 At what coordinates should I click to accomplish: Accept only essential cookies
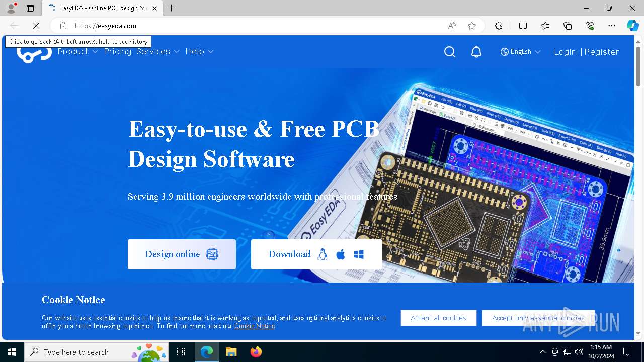[538, 318]
